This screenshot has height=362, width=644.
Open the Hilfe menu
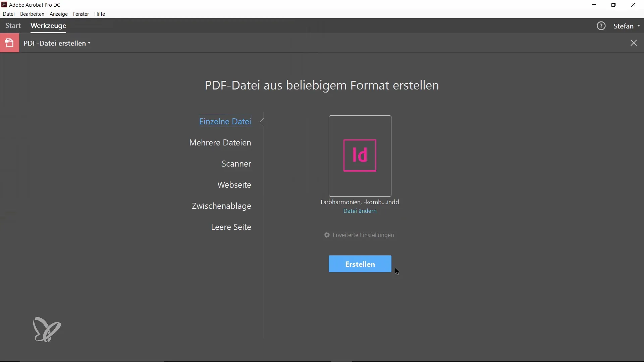(100, 14)
